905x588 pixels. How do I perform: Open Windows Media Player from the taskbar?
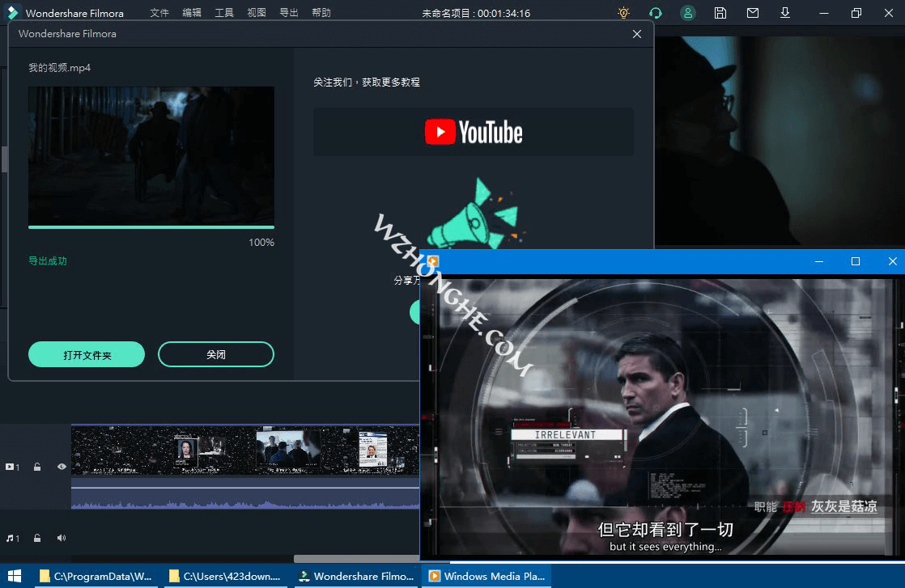(486, 577)
